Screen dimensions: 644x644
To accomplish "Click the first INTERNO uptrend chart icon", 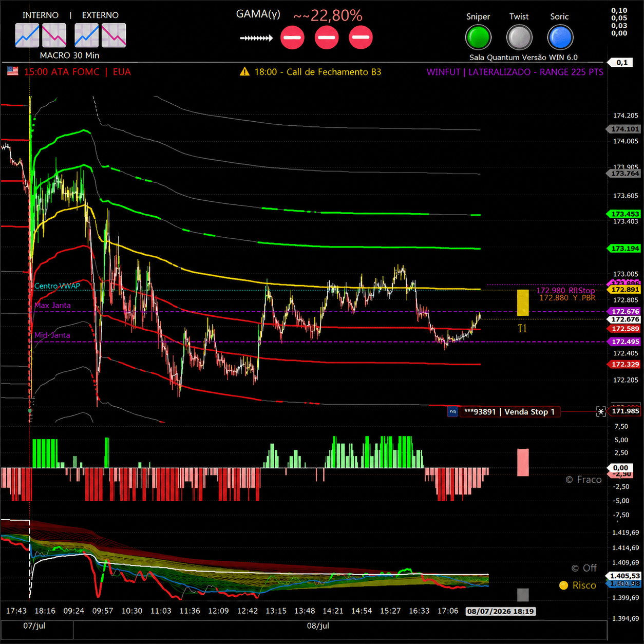I will pos(27,35).
